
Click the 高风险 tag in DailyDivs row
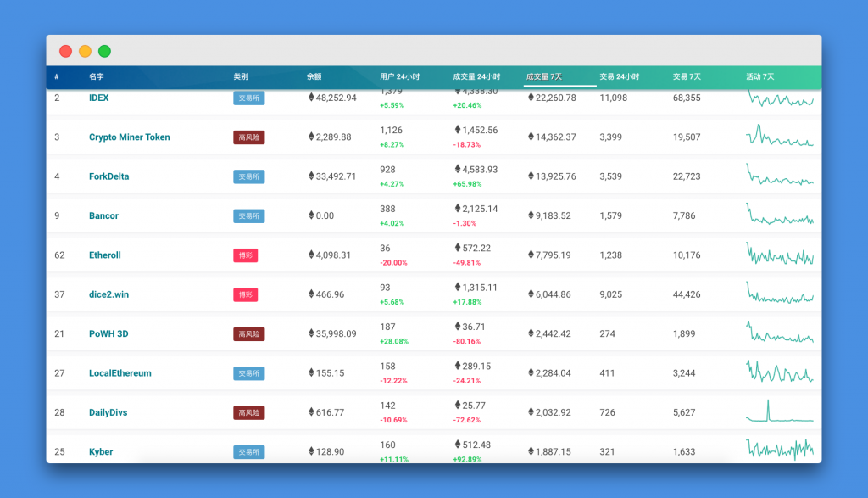pyautogui.click(x=248, y=412)
